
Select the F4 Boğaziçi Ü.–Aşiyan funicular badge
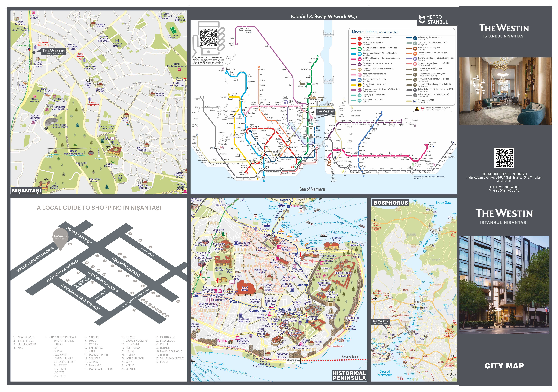click(415, 85)
